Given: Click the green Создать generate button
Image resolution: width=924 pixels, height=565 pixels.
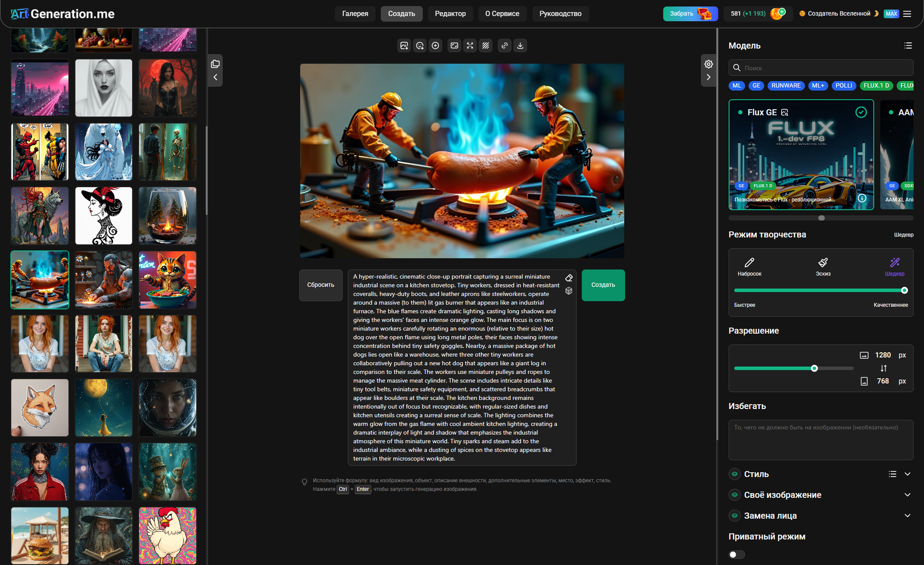Looking at the screenshot, I should [603, 285].
